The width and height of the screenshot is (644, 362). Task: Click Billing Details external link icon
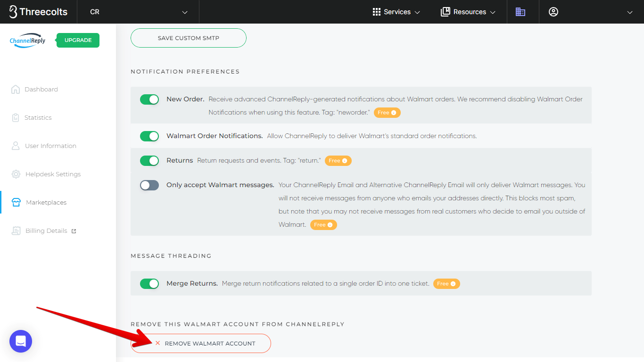(74, 231)
